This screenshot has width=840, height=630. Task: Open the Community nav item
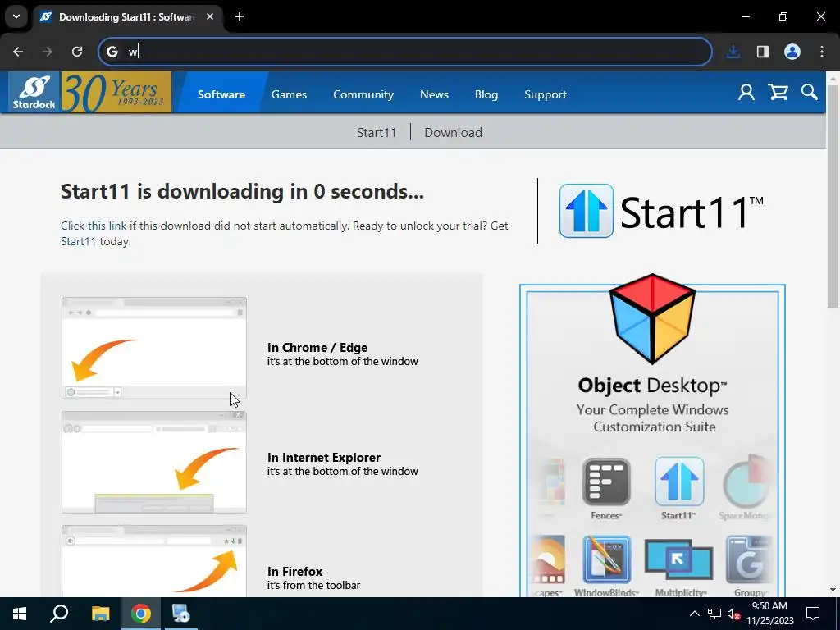363,94
